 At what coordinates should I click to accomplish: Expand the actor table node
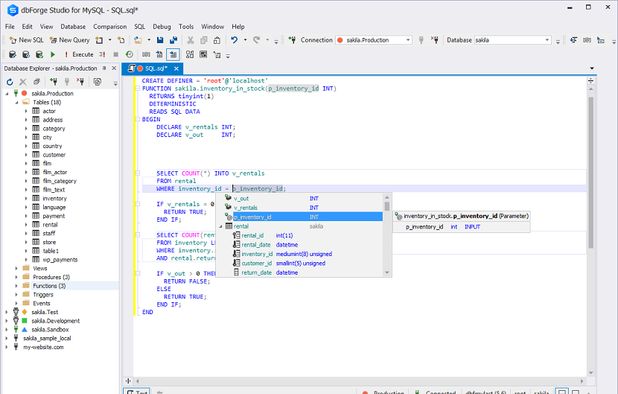click(x=26, y=111)
